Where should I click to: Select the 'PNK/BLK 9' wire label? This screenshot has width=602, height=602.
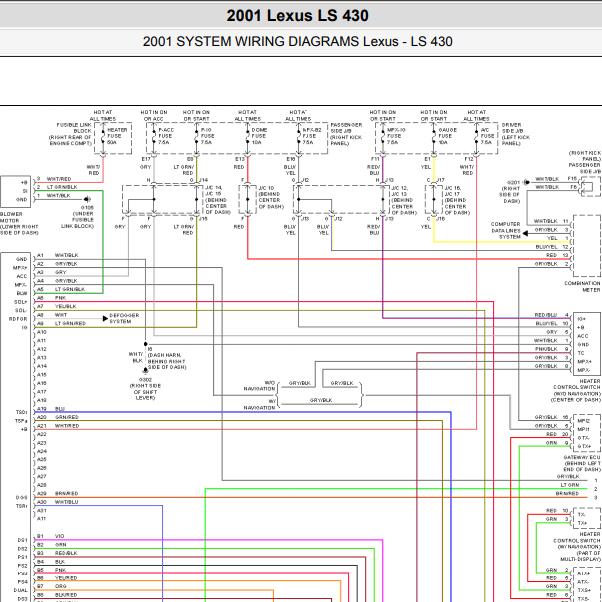[552, 349]
